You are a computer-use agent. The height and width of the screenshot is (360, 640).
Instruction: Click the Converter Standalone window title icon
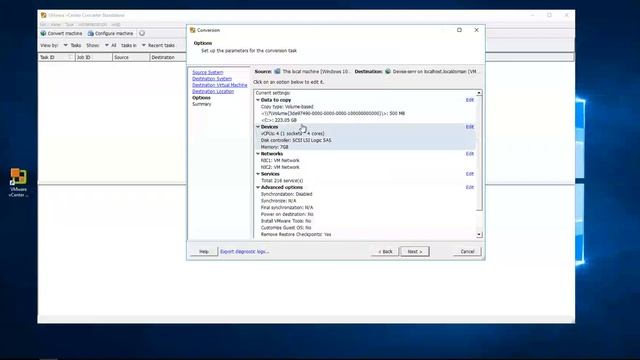(x=43, y=15)
